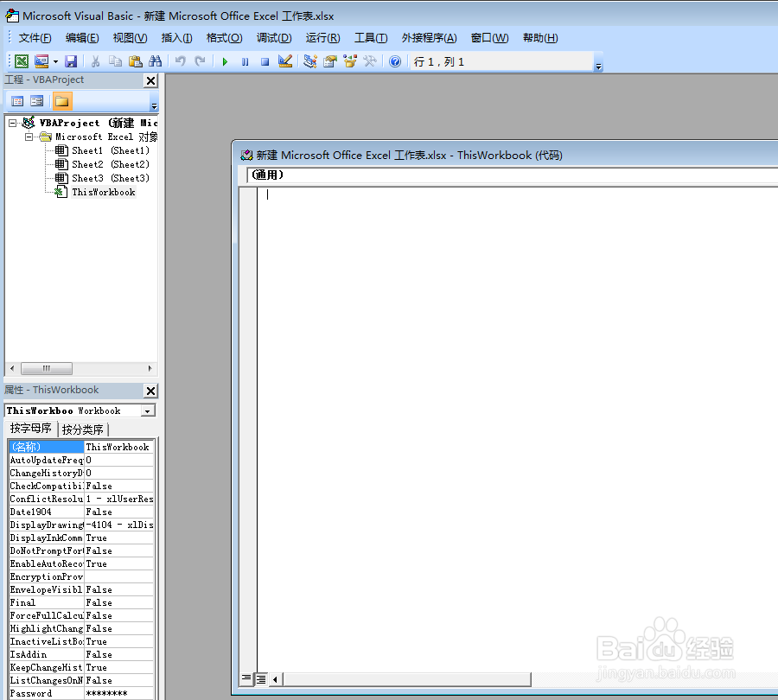Click the Save icon in toolbar

click(71, 61)
